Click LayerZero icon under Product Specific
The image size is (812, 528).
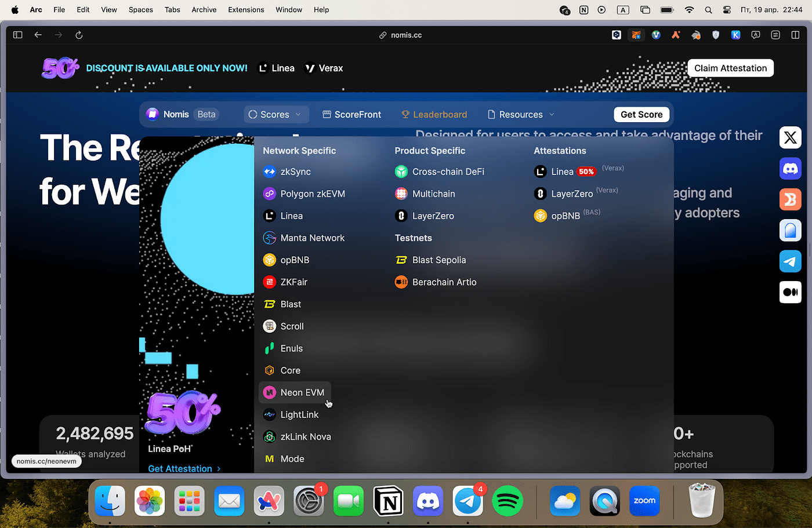coord(401,216)
